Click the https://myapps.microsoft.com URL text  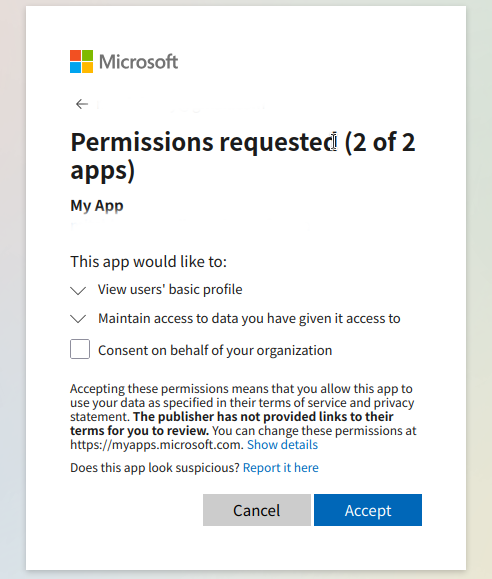pos(156,445)
